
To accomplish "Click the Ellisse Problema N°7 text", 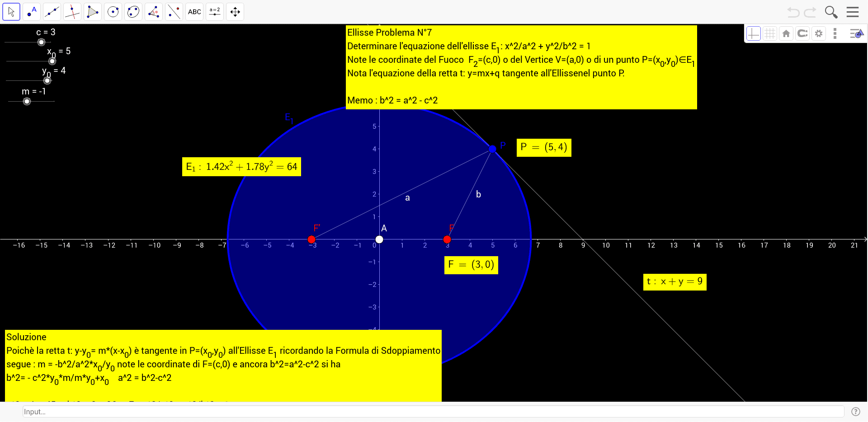I will pos(389,33).
